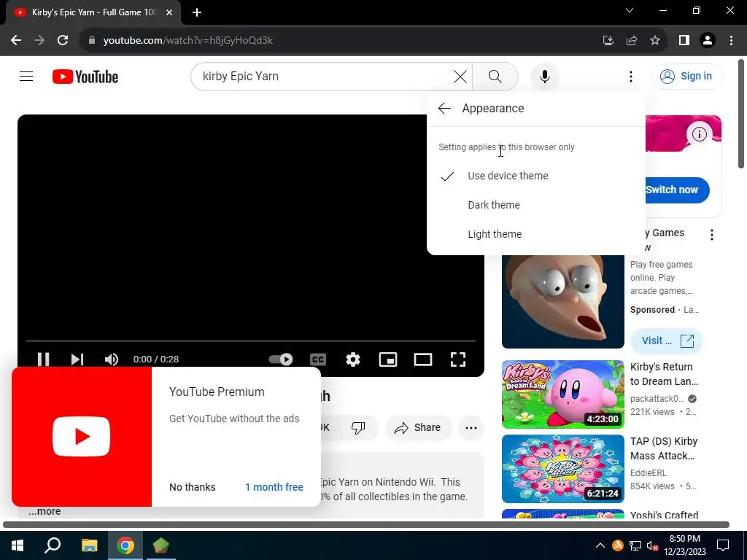
Task: Open the YouTube hamburger guide menu
Action: pyautogui.click(x=26, y=76)
